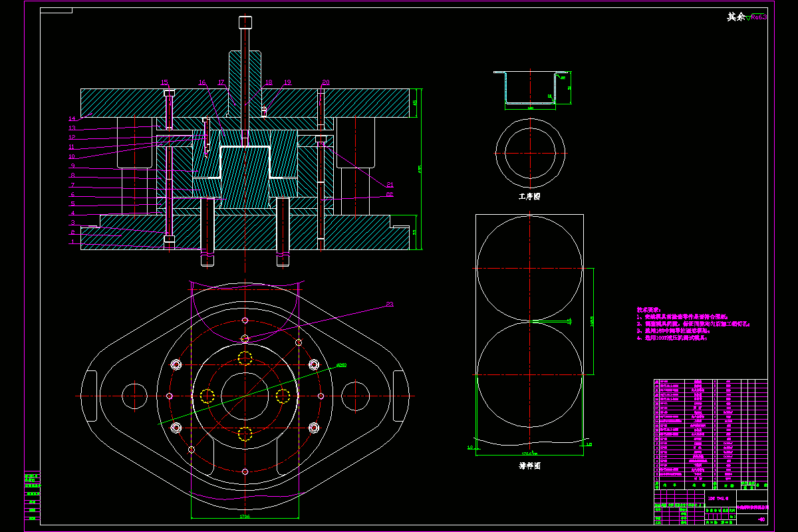Viewport: 798px width, 532px height.
Task: Click part callout number 15
Action: (x=164, y=82)
